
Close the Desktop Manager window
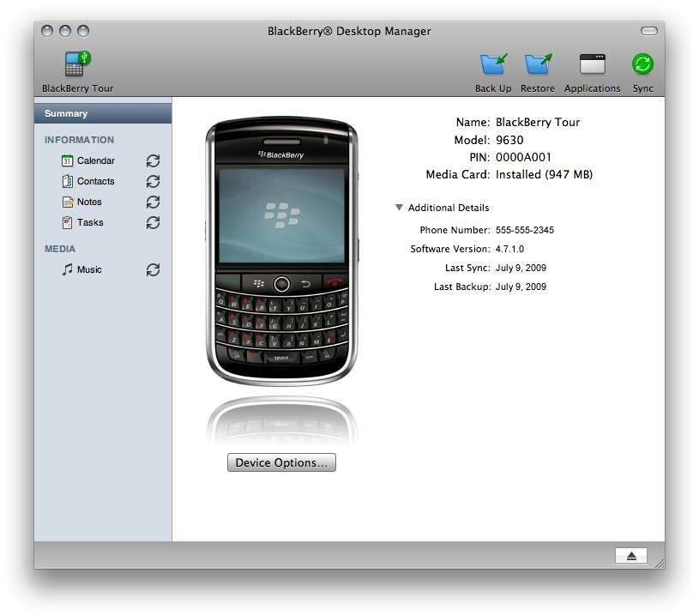pos(47,31)
